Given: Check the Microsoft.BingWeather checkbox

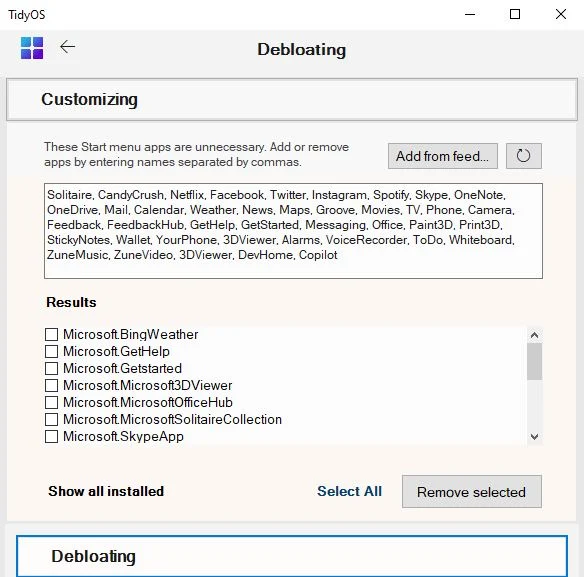Looking at the screenshot, I should pos(51,334).
